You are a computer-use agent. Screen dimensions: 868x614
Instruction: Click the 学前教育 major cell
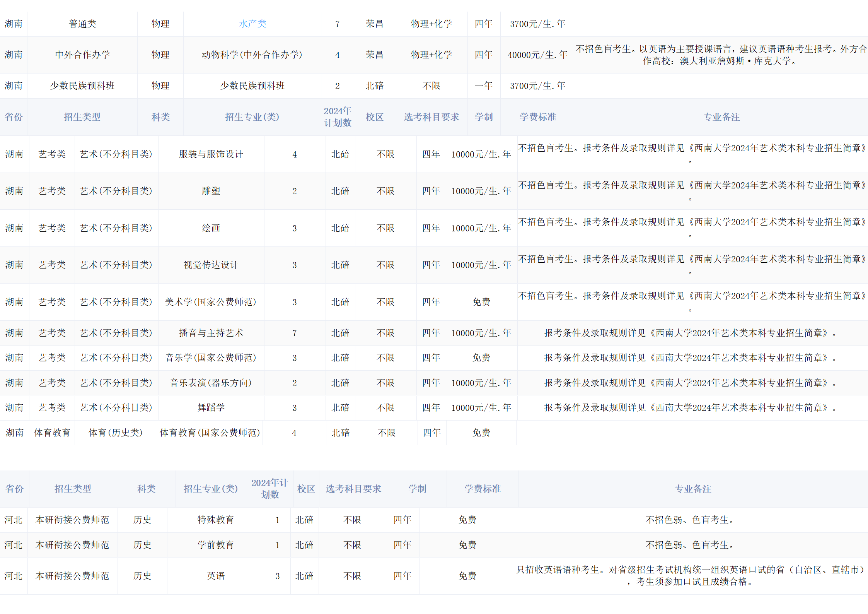(x=215, y=545)
